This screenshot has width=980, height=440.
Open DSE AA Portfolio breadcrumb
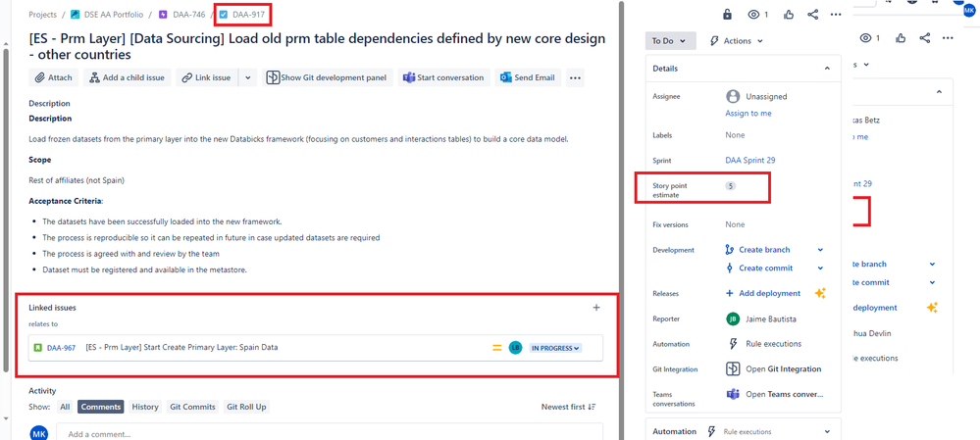(x=113, y=15)
